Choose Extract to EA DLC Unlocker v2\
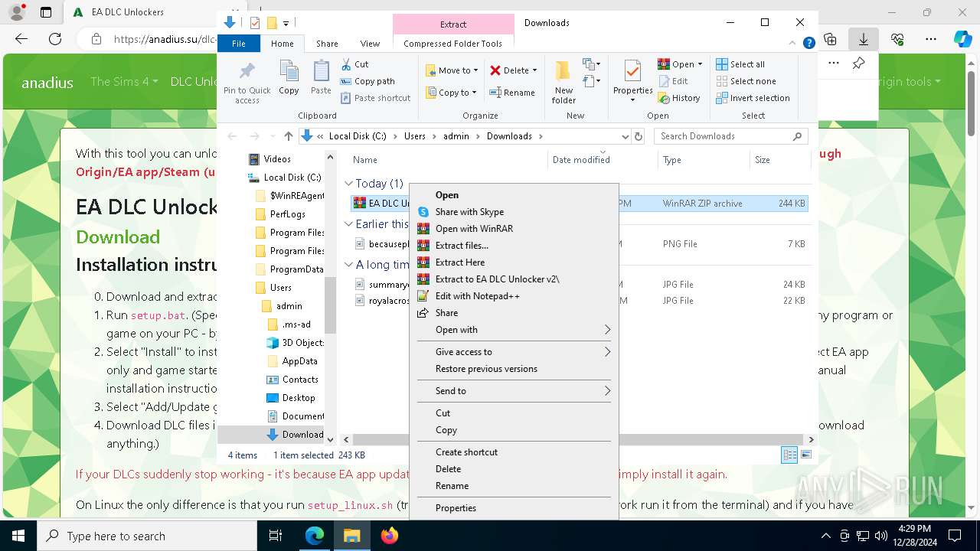The image size is (980, 551). tap(514, 279)
